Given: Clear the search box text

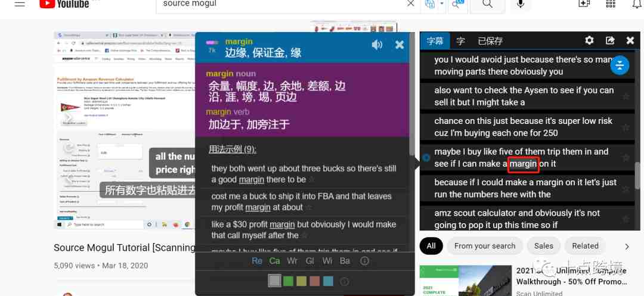Looking at the screenshot, I should 410,4.
